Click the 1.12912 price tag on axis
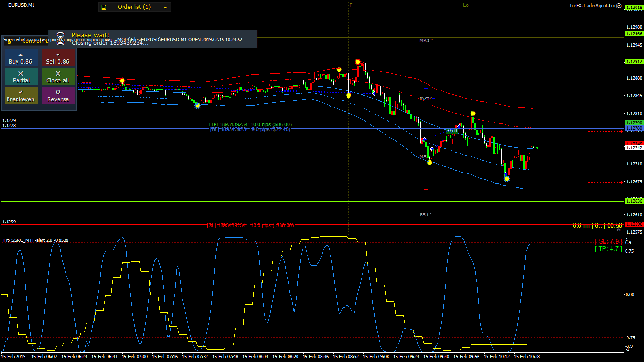 634,62
